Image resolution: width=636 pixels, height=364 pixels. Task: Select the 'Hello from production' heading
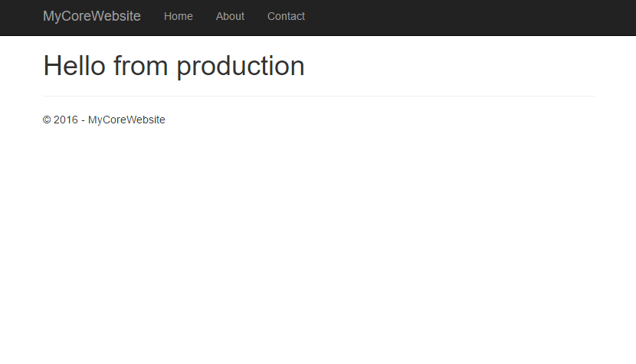174,66
